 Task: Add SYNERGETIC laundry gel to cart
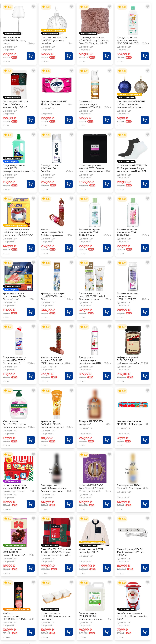pyautogui.click(x=107, y=631)
